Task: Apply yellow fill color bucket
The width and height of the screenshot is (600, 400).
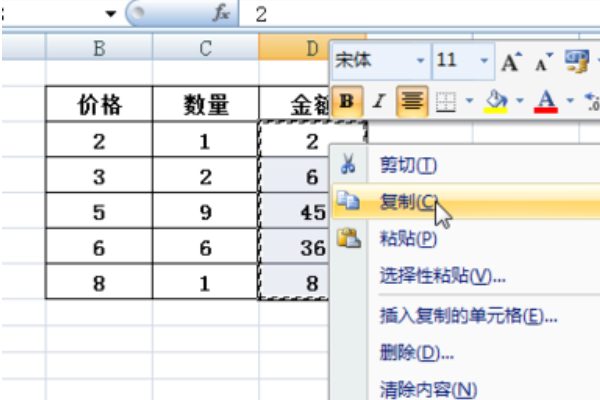Action: 496,101
